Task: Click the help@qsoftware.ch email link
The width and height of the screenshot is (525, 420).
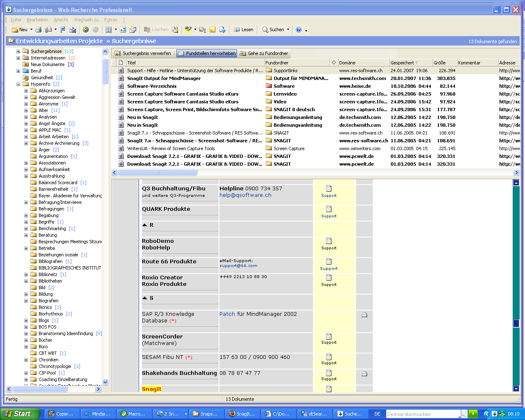Action: [x=245, y=195]
